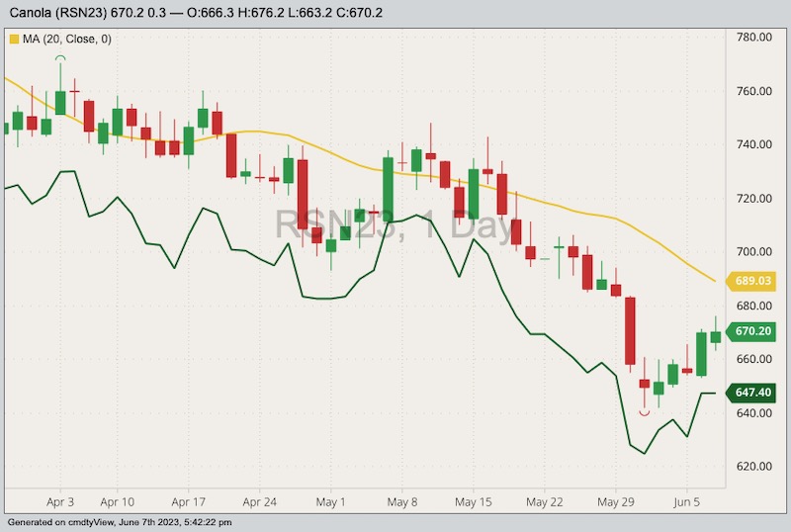Click the Apr 24 date axis label

coord(259,502)
